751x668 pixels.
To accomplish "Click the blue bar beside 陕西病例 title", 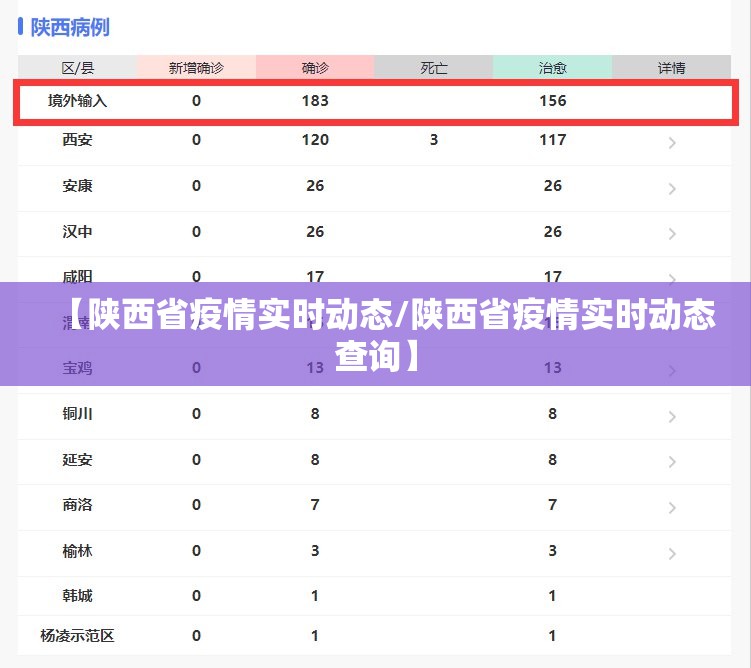I will click(x=21, y=27).
